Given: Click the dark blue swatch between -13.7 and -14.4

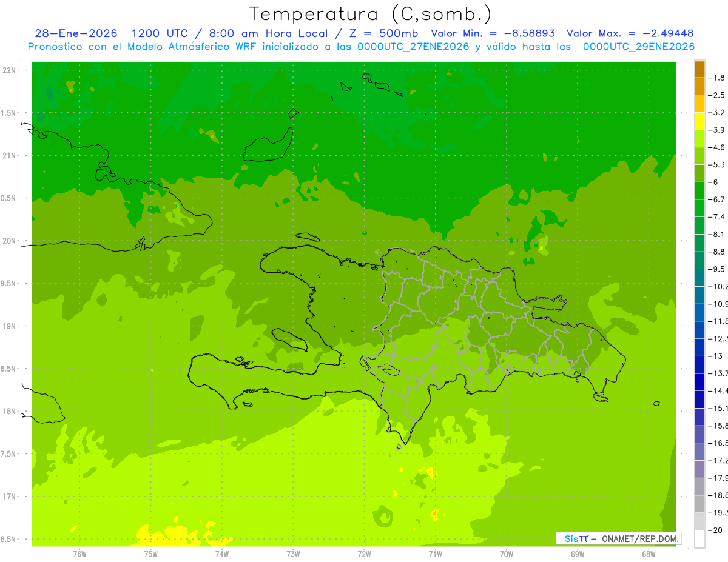Looking at the screenshot, I should [699, 382].
